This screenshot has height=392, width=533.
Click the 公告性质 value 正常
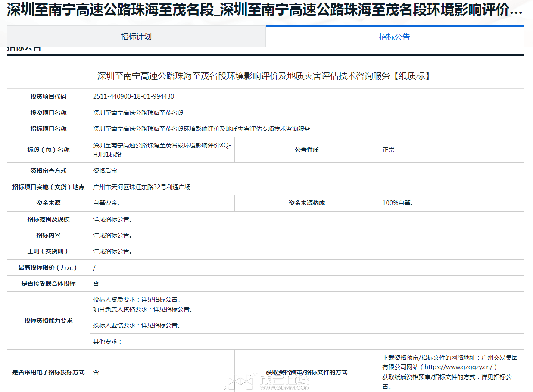(x=388, y=150)
